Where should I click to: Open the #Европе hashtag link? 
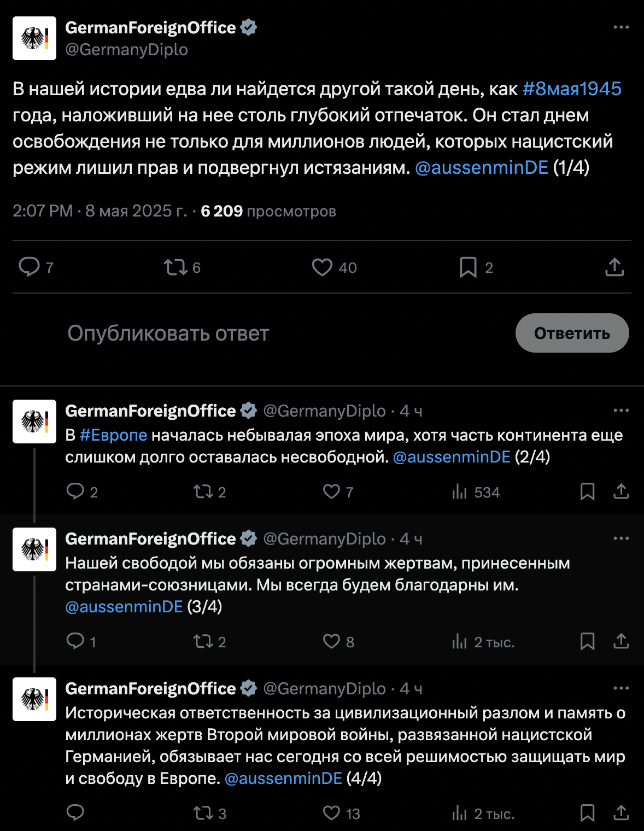(113, 435)
